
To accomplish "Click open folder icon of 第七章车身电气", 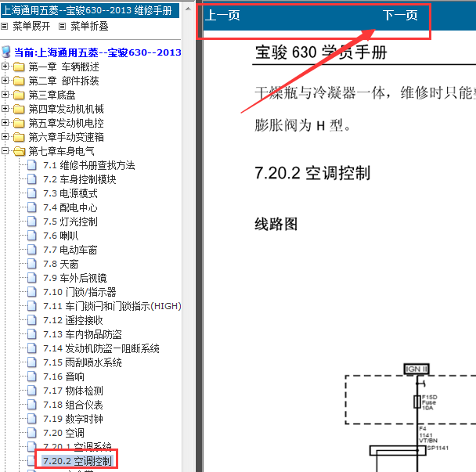I will pos(19,151).
